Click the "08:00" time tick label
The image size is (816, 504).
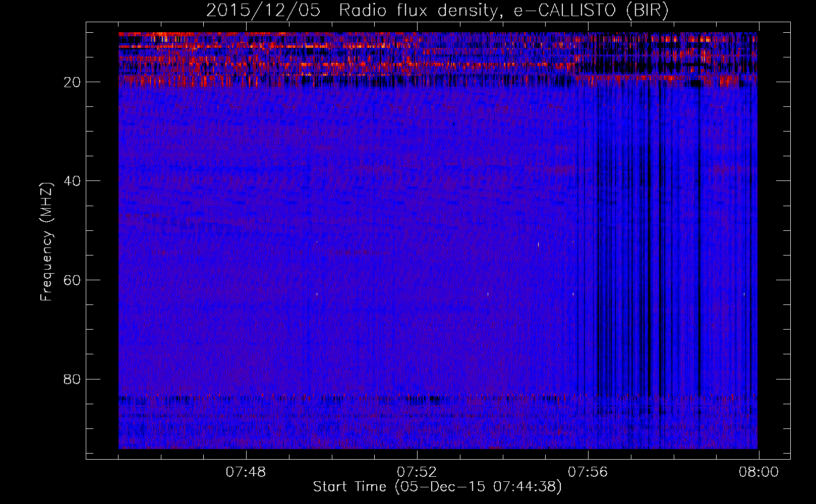[759, 472]
